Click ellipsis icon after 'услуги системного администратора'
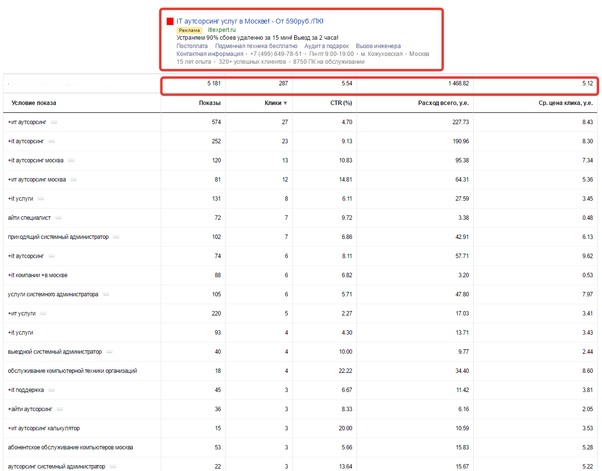The height and width of the screenshot is (471, 602). pos(106,294)
